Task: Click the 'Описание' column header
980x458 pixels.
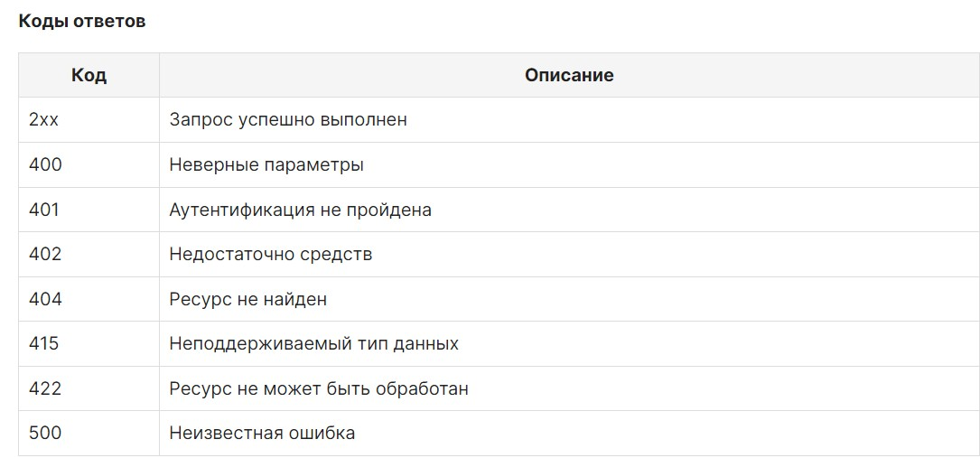Action: [x=569, y=76]
